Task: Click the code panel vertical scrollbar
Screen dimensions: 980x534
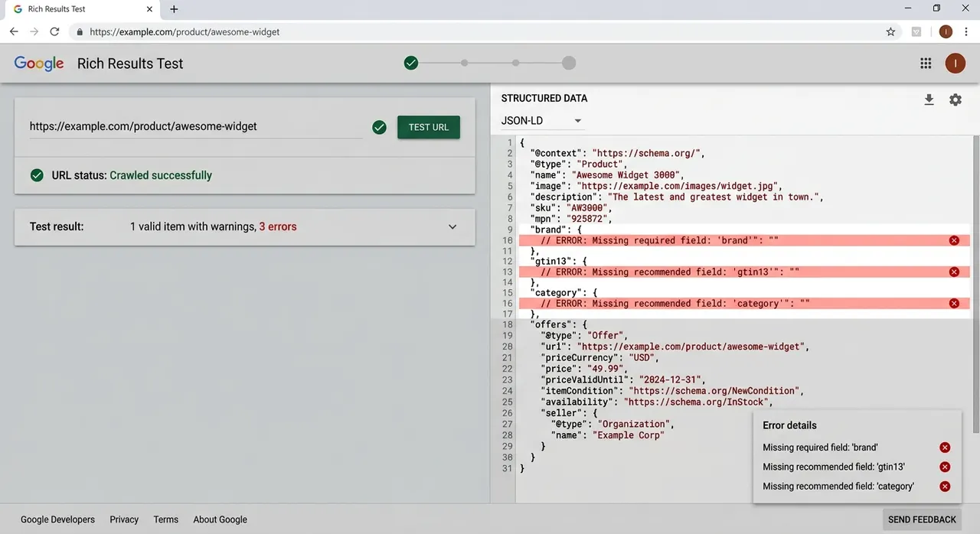Action: pos(976,283)
